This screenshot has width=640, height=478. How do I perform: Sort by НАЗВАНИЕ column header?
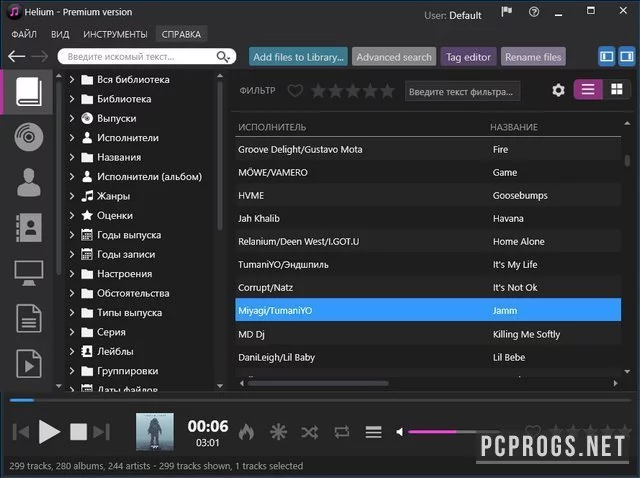pos(513,127)
